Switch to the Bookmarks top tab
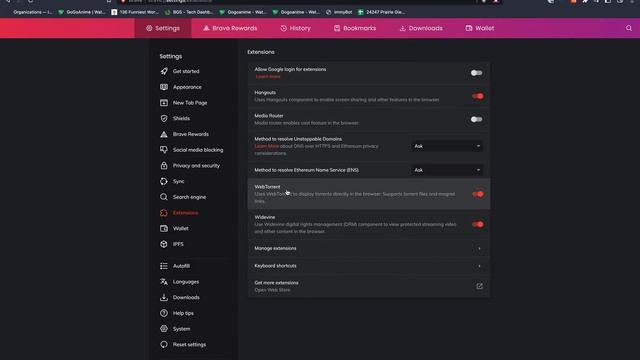Screen dimensions: 640x360 (355, 28)
